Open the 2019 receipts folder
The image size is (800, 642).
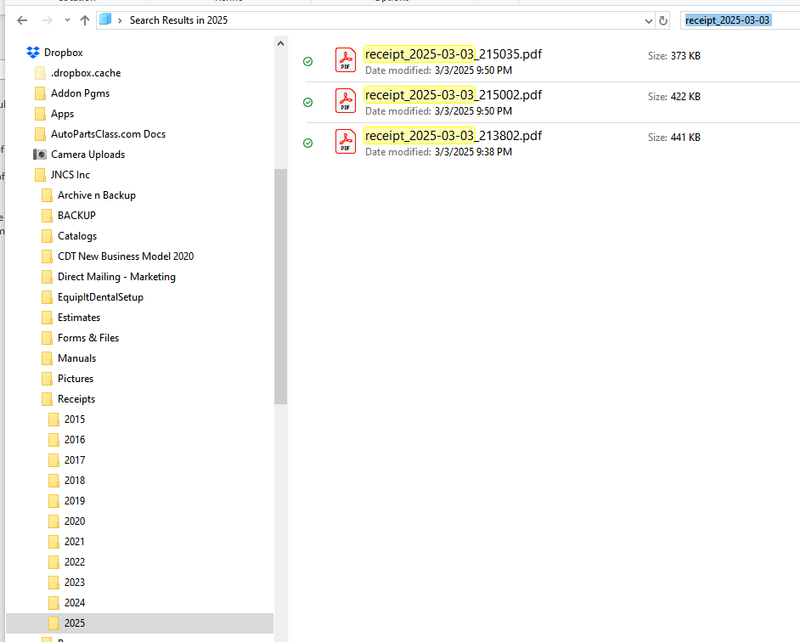tap(74, 501)
